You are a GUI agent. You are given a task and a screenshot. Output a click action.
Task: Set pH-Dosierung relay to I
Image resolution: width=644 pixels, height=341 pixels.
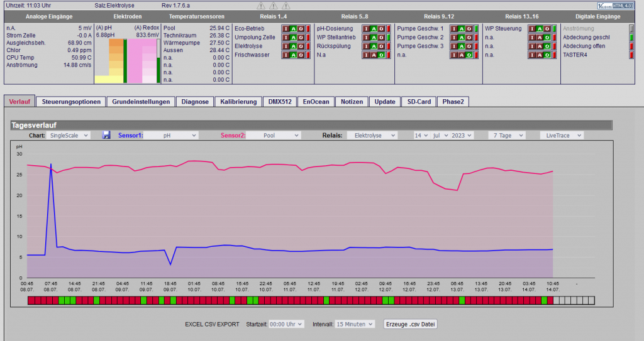(x=367, y=29)
